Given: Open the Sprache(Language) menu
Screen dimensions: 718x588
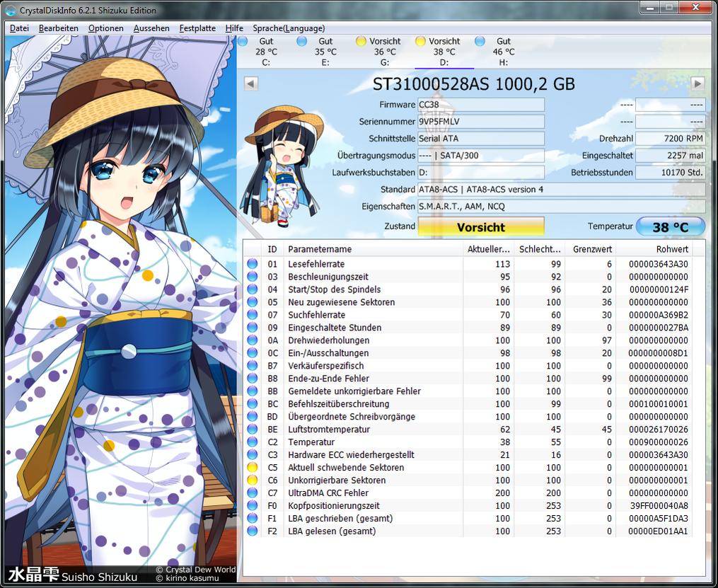Looking at the screenshot, I should pyautogui.click(x=289, y=28).
